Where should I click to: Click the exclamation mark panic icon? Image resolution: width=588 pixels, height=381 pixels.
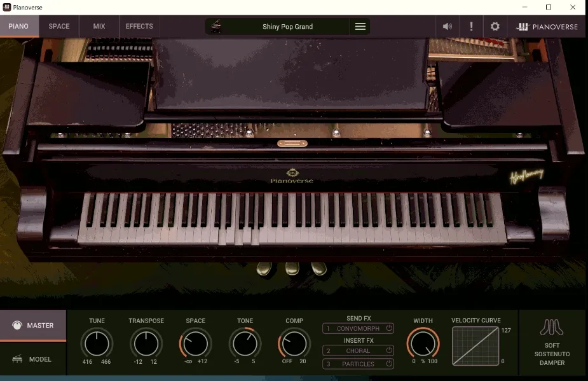[x=472, y=26]
